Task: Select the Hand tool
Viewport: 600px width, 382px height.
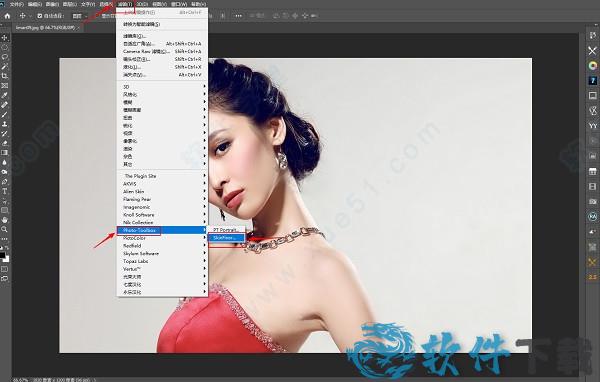Action: 5,220
